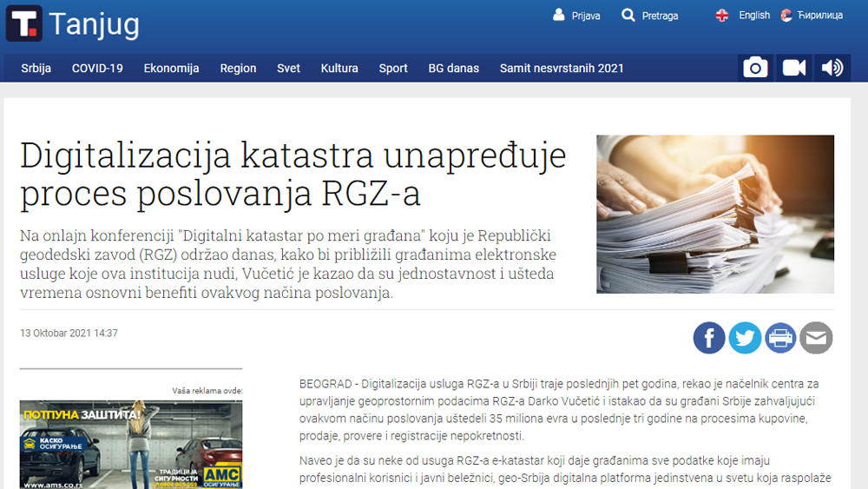Click the Prijava user icon
This screenshot has height=489, width=868.
pos(558,15)
